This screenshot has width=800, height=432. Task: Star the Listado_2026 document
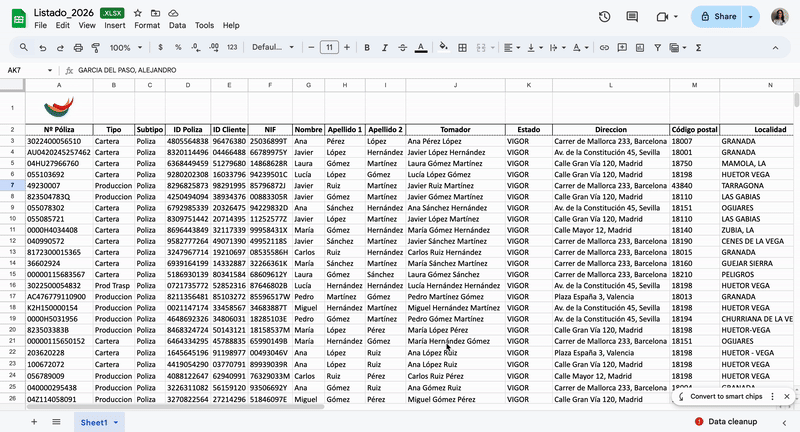[x=138, y=13]
